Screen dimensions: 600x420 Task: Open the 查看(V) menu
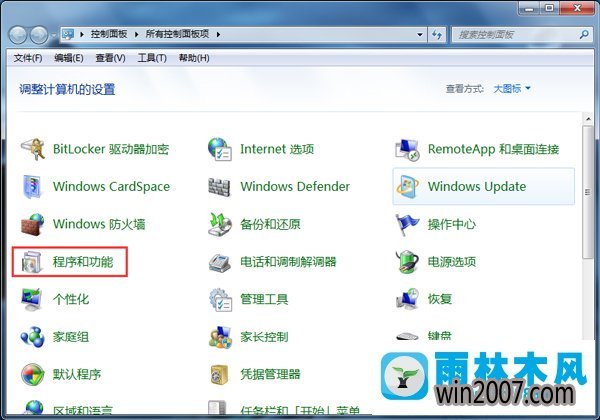coord(110,58)
